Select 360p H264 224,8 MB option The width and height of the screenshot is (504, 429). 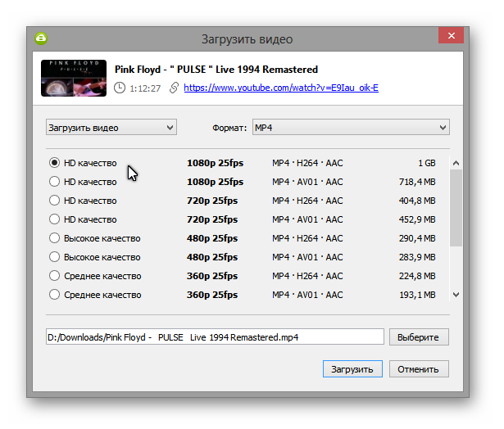[54, 276]
